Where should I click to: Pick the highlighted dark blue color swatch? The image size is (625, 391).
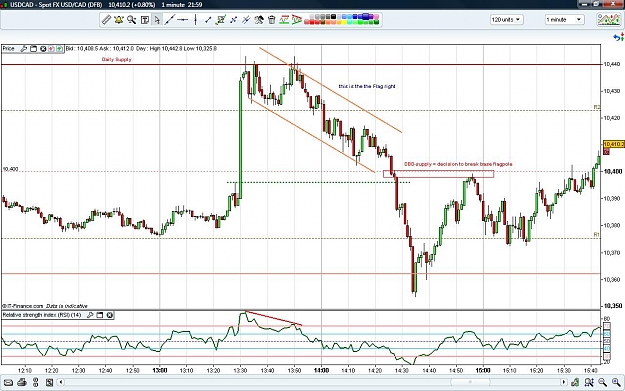tap(365, 16)
